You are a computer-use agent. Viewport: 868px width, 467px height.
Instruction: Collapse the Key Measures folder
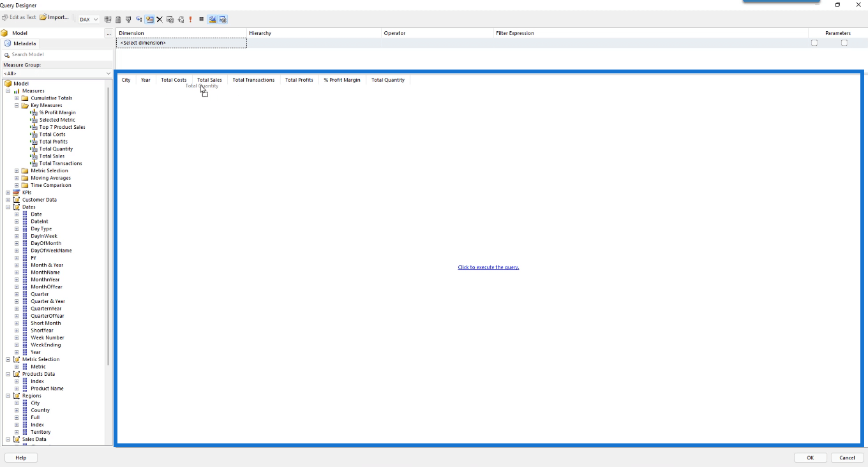17,106
